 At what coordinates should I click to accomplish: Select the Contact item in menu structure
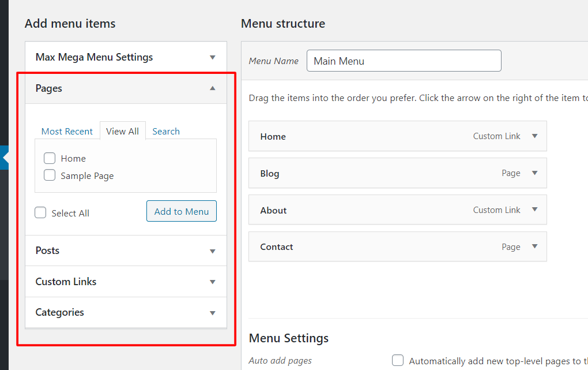point(398,246)
